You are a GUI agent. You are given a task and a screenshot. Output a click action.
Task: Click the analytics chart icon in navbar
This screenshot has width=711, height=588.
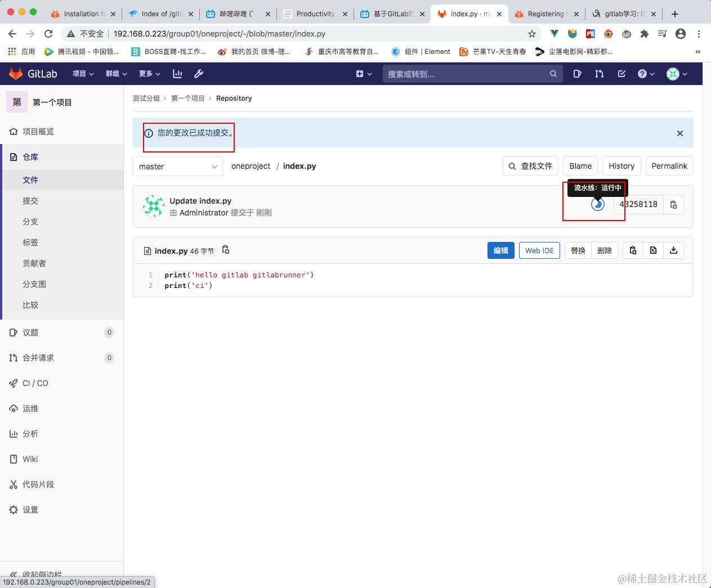177,74
